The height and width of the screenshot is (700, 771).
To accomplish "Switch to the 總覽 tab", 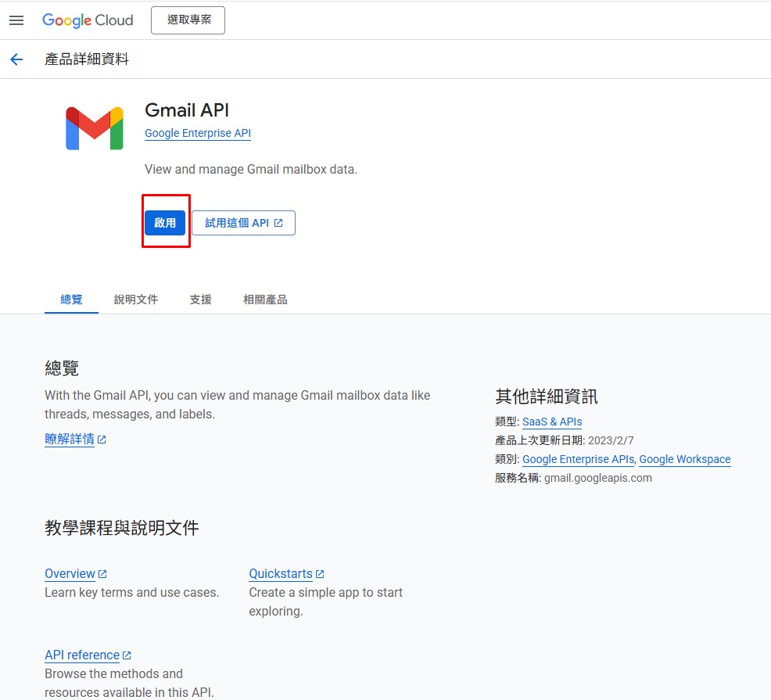I will (71, 299).
